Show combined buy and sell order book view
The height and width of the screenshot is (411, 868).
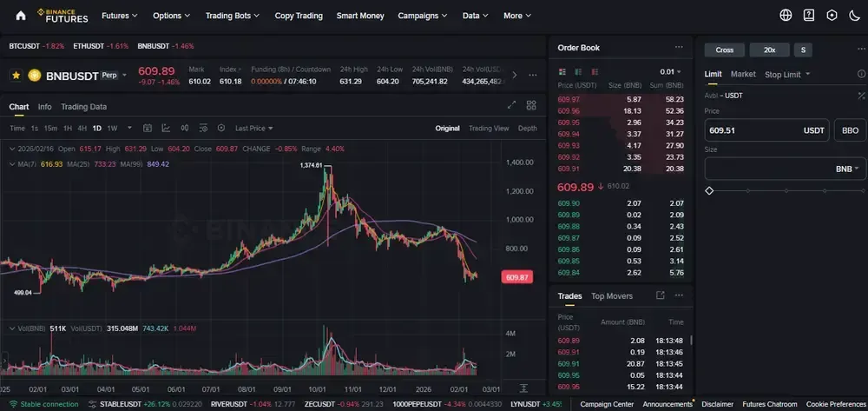(x=562, y=72)
